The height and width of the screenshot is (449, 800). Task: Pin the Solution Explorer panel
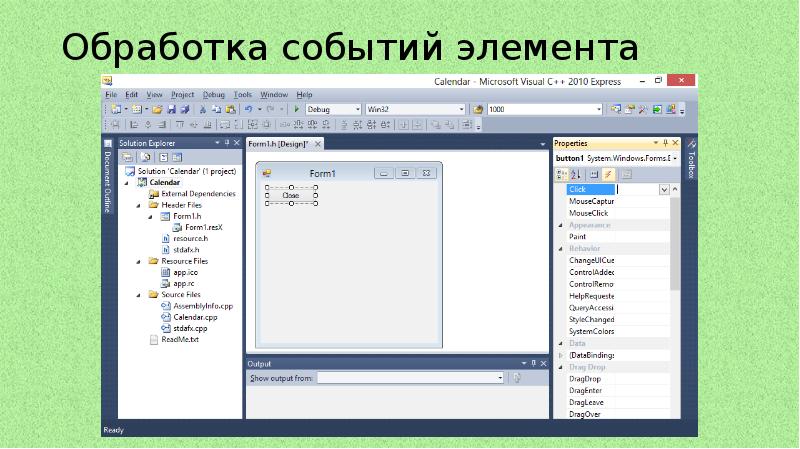pyautogui.click(x=225, y=143)
